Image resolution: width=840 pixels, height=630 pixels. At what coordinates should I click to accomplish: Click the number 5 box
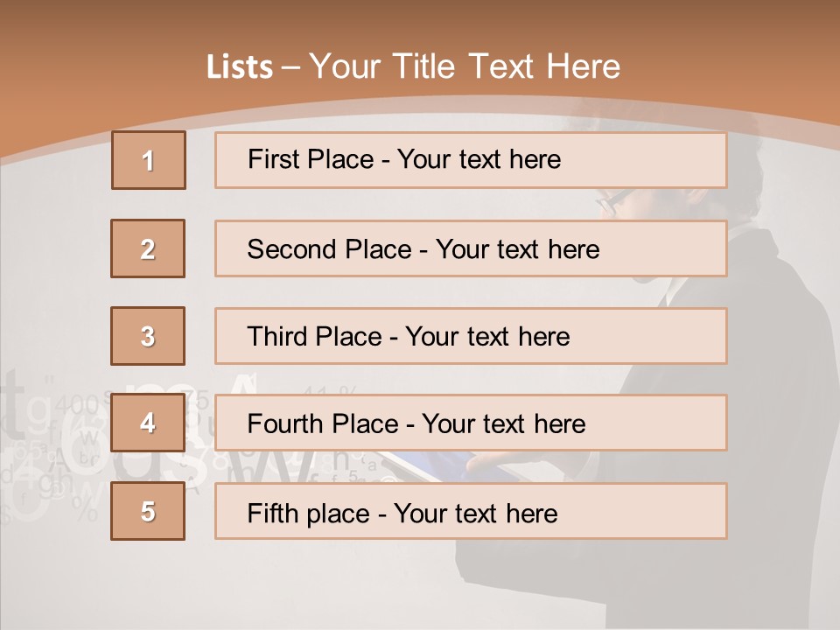pyautogui.click(x=148, y=511)
